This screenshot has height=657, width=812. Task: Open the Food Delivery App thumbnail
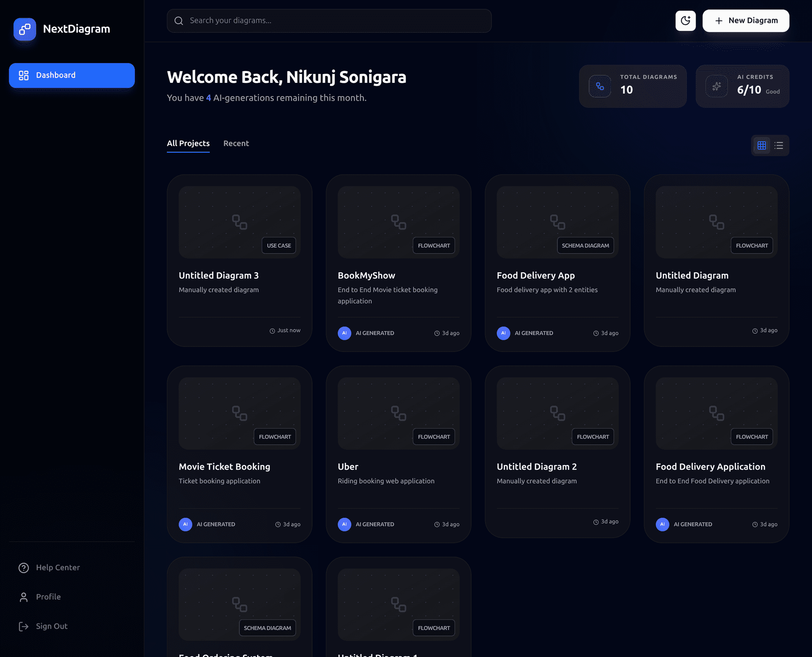coord(557,222)
